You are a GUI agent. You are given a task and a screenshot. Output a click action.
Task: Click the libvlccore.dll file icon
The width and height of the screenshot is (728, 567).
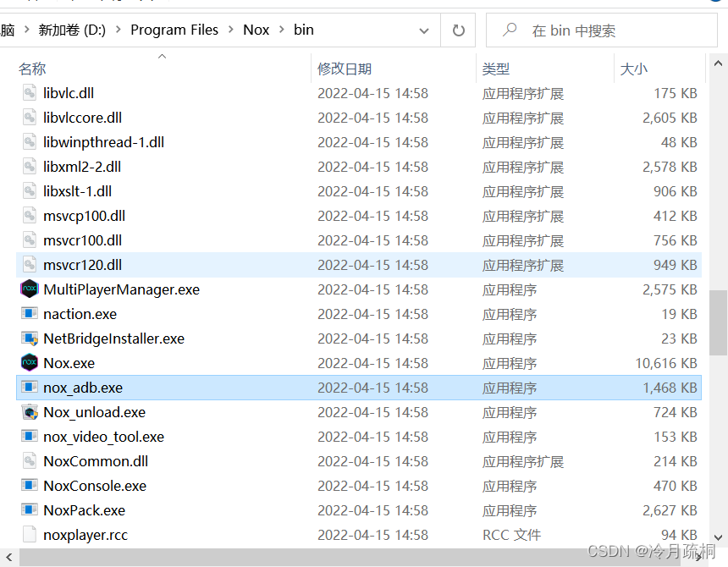[30, 118]
